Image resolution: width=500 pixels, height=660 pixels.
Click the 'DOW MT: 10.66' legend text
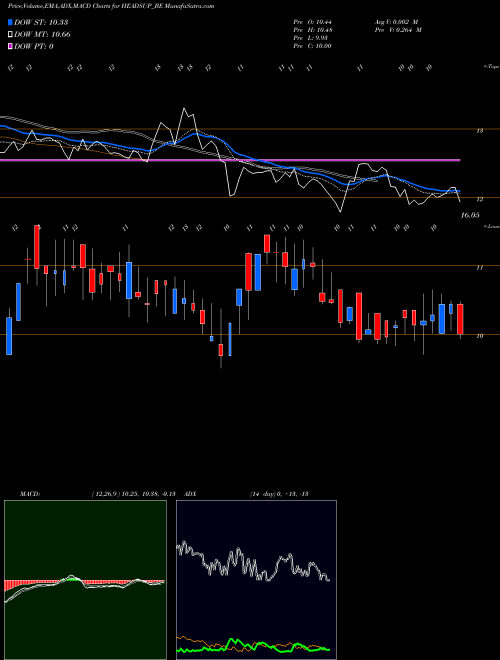pyautogui.click(x=42, y=35)
